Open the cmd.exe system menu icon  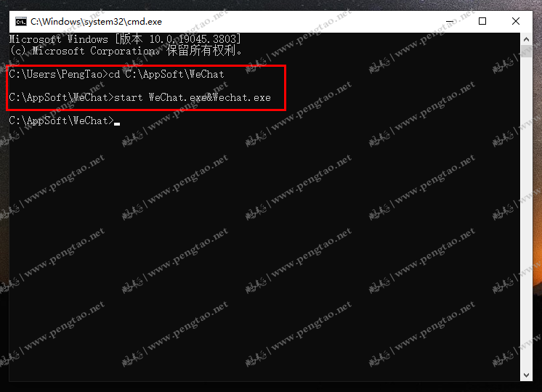(21, 22)
